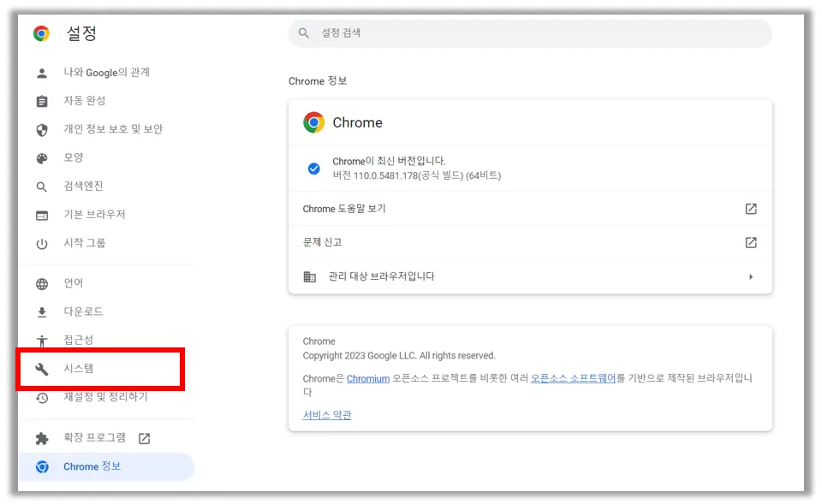
Task: Click the puzzle piece icon for 확장 프로그램
Action: [42, 438]
